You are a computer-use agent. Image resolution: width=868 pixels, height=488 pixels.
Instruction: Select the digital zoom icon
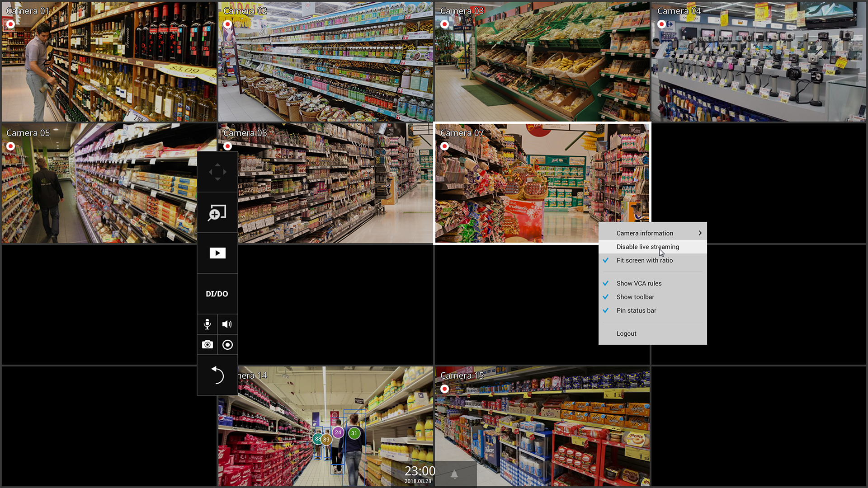point(217,213)
